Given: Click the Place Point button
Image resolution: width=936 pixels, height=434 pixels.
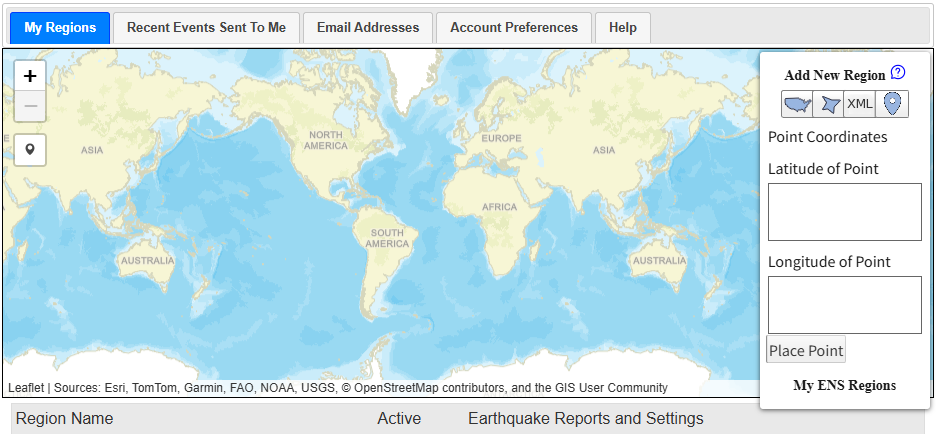Looking at the screenshot, I should (806, 350).
